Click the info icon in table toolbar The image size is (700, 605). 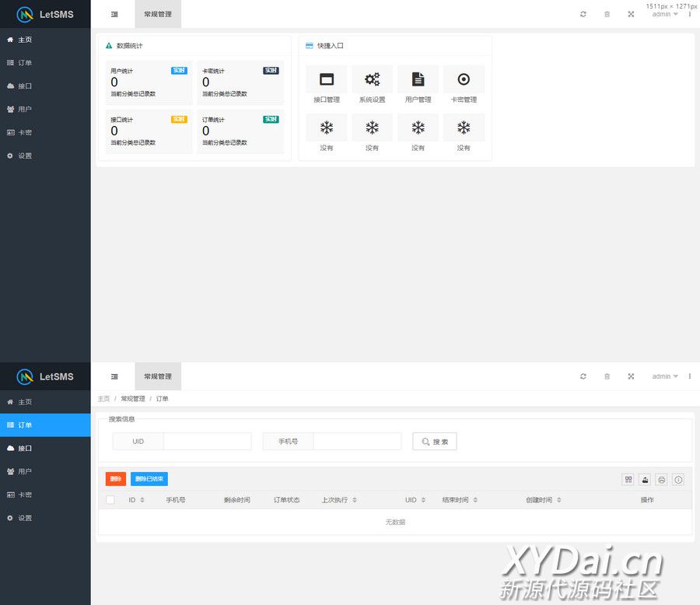(x=678, y=480)
